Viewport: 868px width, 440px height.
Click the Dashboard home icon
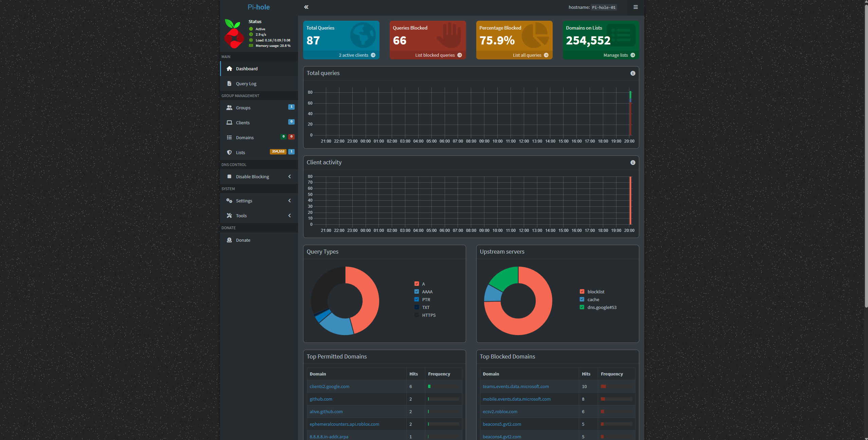tap(229, 69)
